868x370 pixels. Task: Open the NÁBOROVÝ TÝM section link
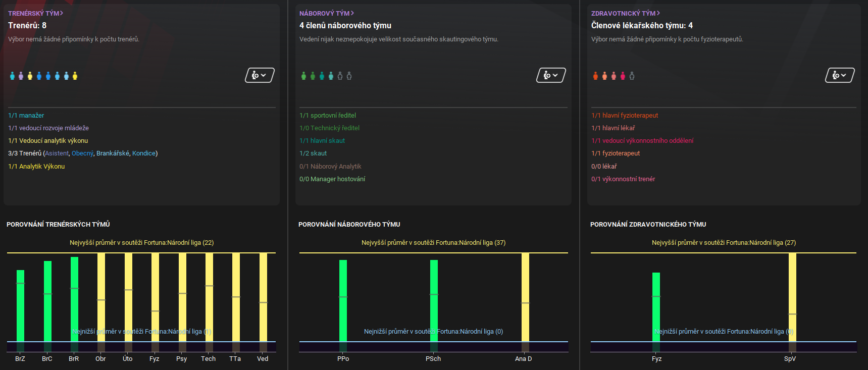[x=327, y=13]
